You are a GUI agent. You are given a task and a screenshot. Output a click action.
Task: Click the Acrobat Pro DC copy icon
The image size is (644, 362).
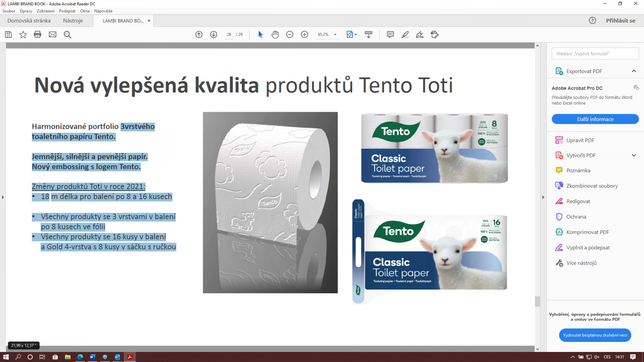636,88
